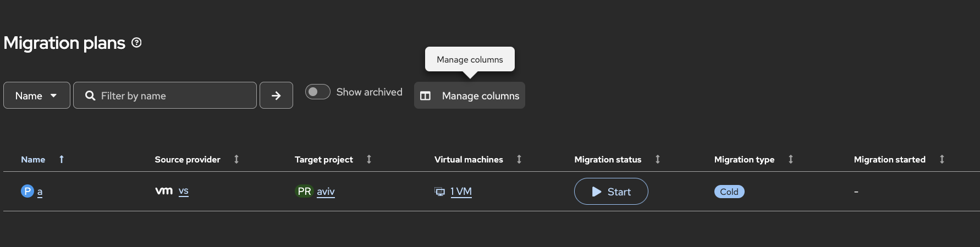Toggle the Show archived switch

(x=318, y=92)
